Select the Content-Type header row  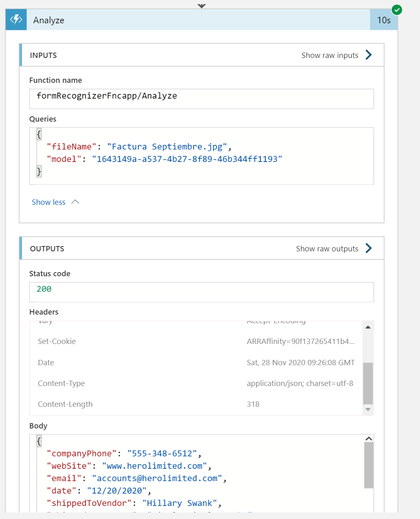(x=196, y=384)
